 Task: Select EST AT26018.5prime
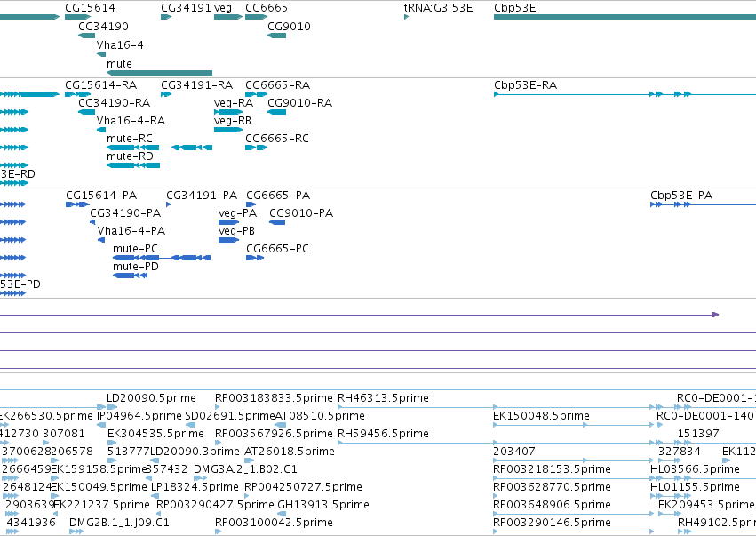tap(290, 452)
